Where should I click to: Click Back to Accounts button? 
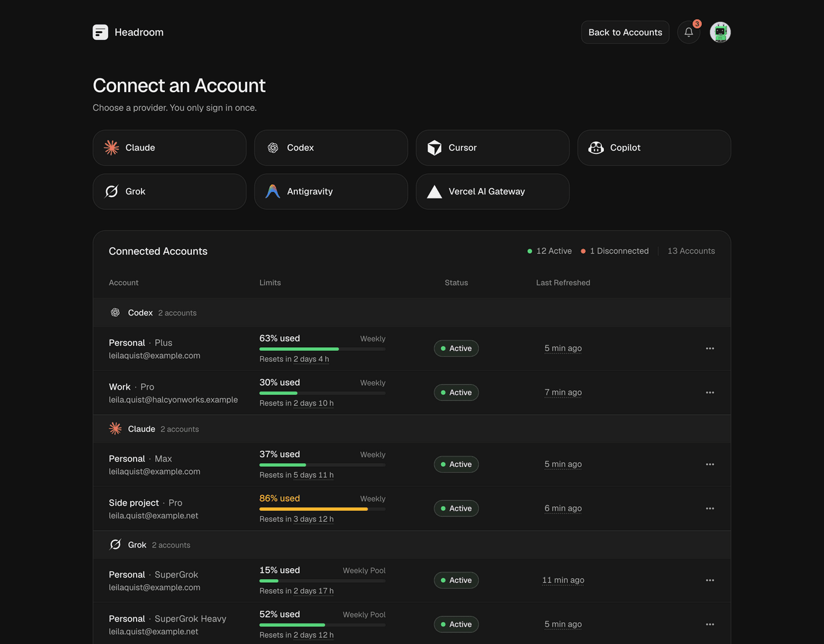coord(625,32)
